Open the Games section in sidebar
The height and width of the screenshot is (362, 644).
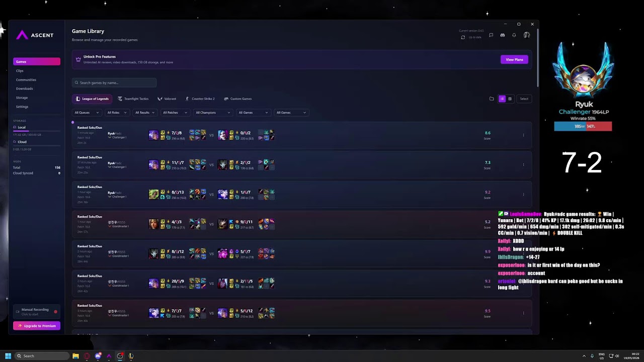click(37, 61)
